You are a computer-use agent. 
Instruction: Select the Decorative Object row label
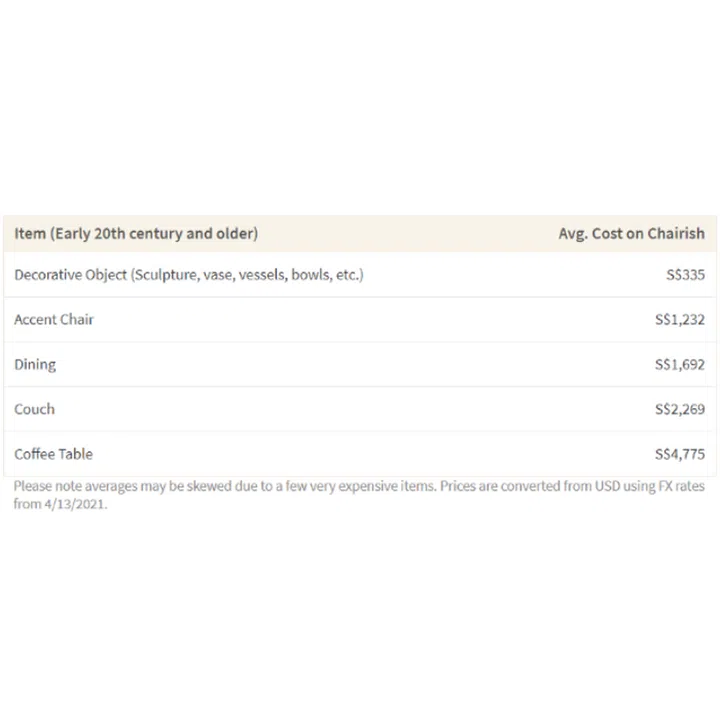point(70,275)
